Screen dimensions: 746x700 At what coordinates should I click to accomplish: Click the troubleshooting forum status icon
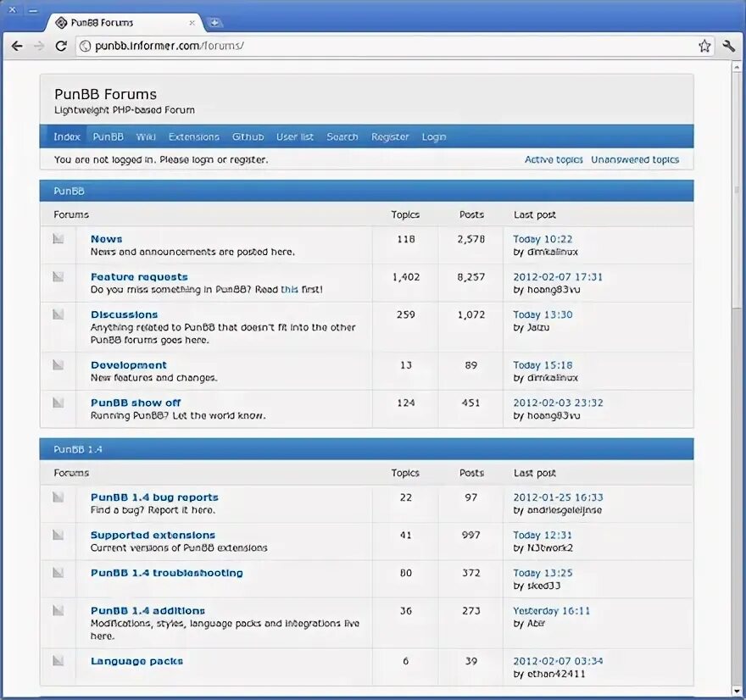(x=58, y=573)
